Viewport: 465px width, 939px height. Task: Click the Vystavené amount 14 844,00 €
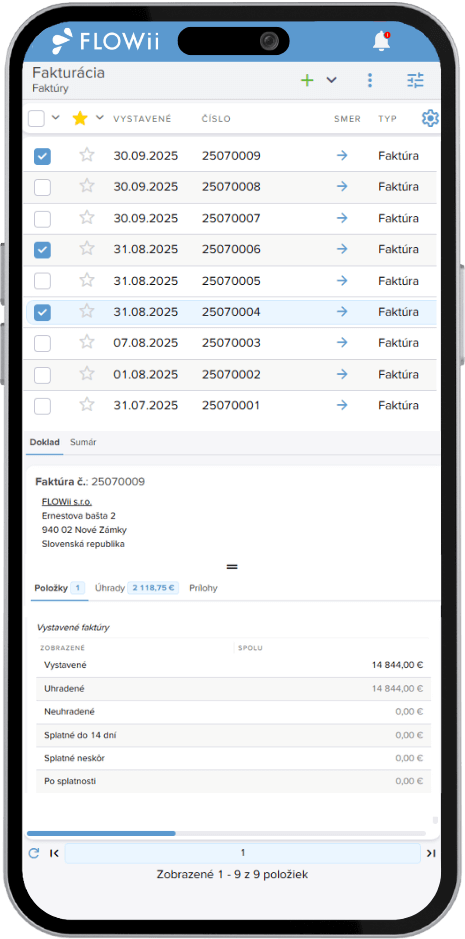[x=398, y=665]
